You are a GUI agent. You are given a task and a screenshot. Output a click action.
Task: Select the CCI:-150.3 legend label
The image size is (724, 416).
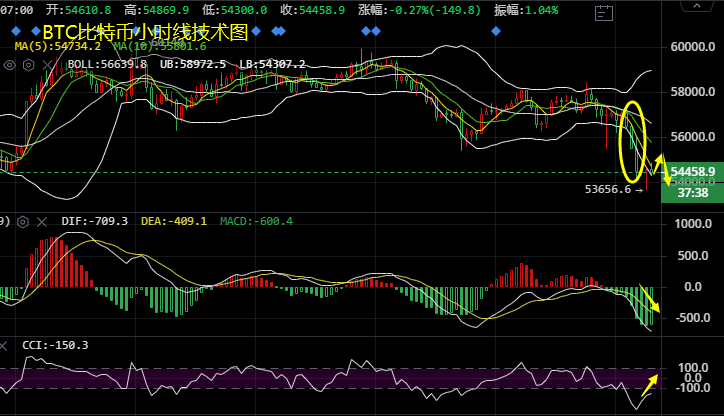tap(55, 345)
